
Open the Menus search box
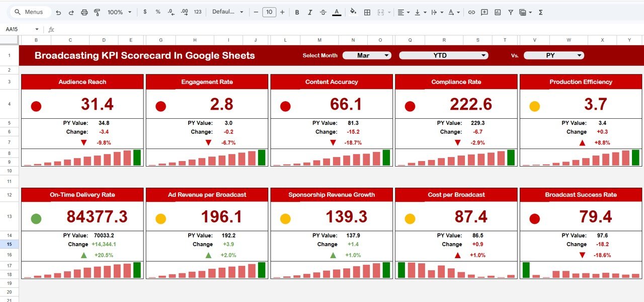coord(30,11)
